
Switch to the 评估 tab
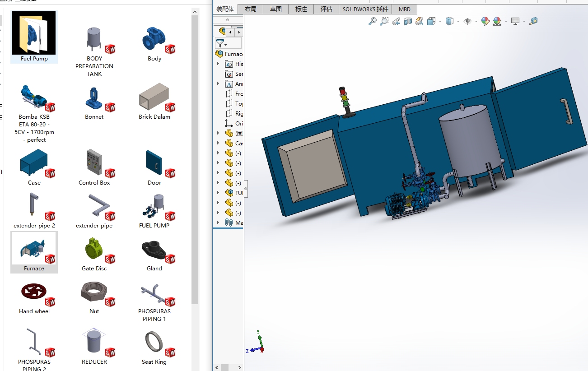326,9
